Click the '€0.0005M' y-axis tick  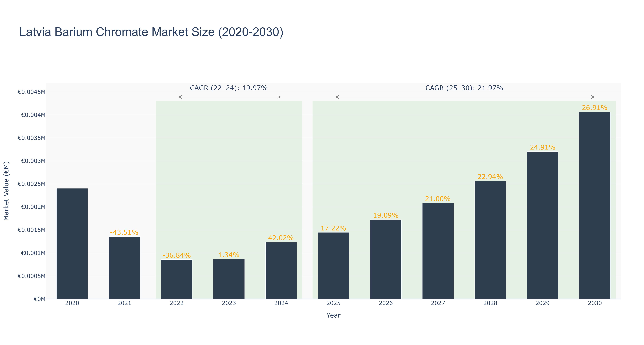pos(32,276)
